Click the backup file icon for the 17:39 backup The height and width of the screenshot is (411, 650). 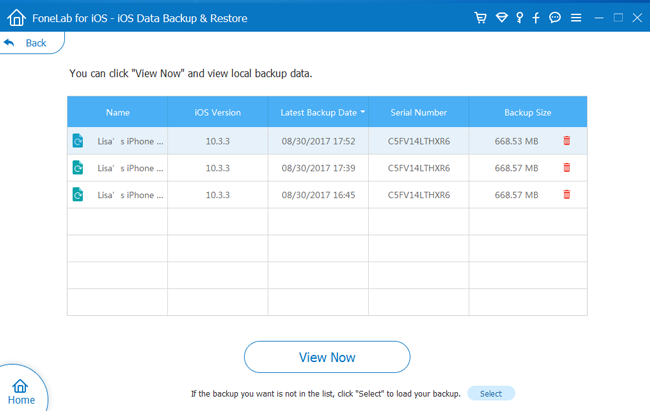pos(78,168)
